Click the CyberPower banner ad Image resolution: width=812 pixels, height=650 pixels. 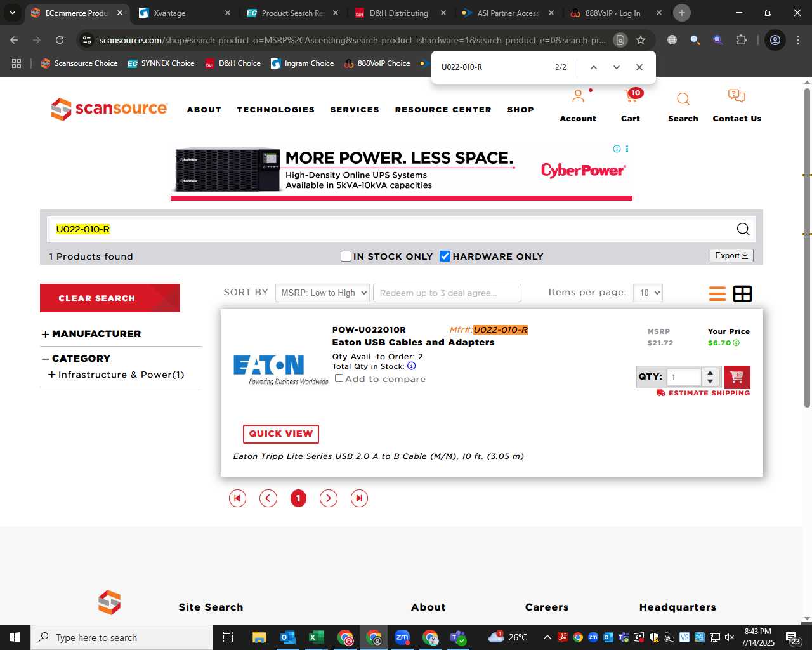click(x=402, y=171)
